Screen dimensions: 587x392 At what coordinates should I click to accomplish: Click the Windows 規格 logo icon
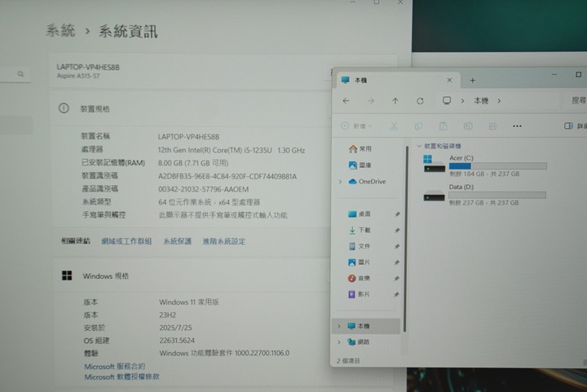point(67,275)
